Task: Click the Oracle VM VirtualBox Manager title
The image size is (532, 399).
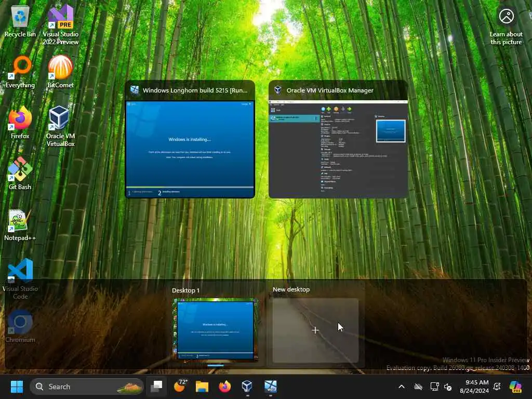Action: click(x=330, y=90)
